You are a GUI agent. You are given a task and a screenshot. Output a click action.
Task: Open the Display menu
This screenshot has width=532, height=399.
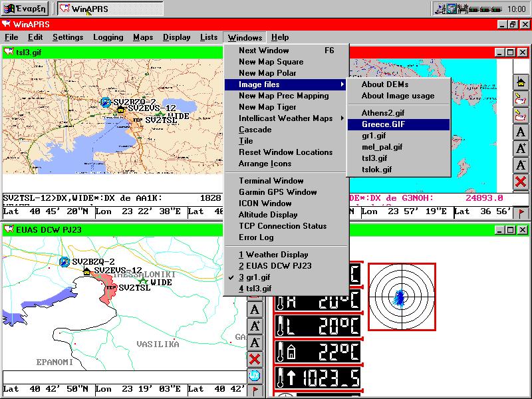point(176,37)
